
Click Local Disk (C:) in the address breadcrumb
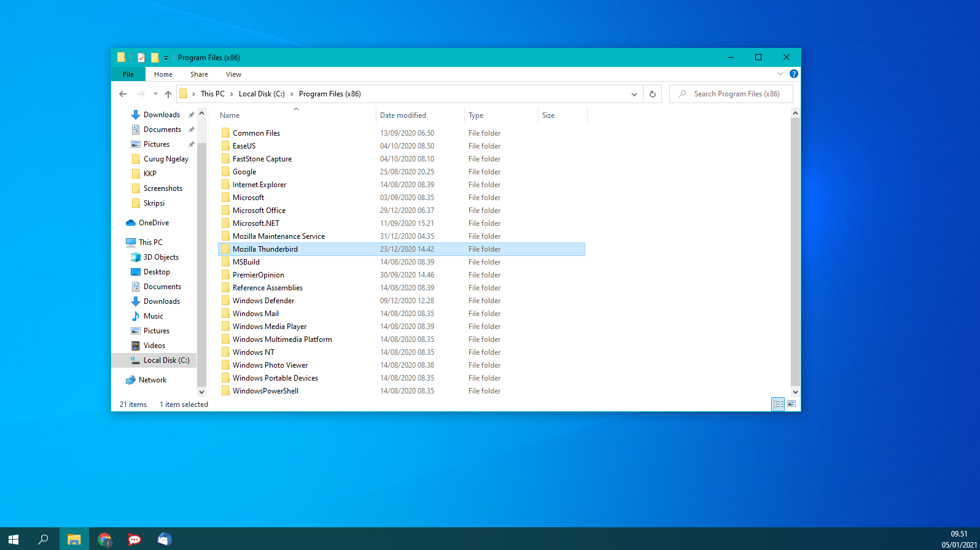tap(262, 94)
